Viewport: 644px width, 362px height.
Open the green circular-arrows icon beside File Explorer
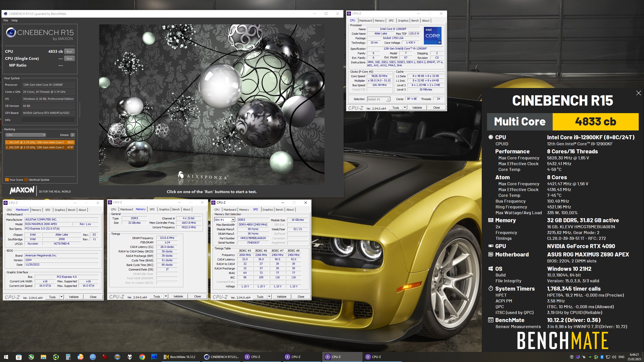coord(56,357)
